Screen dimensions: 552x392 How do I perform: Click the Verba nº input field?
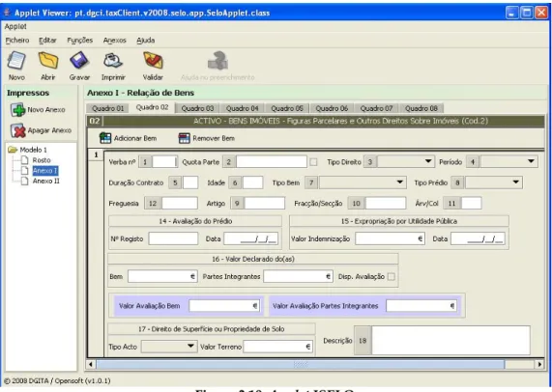click(164, 162)
